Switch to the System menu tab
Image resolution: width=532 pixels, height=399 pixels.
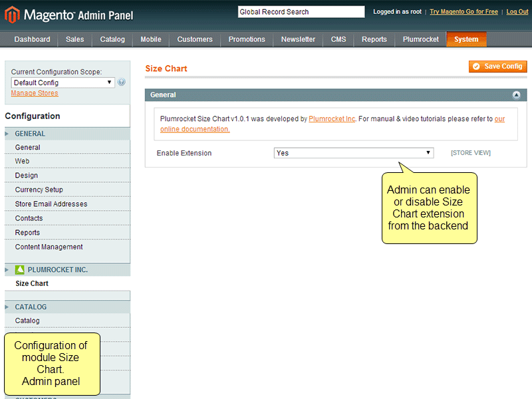pyautogui.click(x=466, y=39)
